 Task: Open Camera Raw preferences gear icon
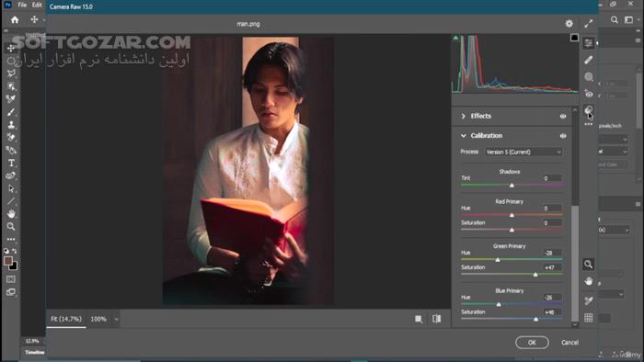pos(569,24)
